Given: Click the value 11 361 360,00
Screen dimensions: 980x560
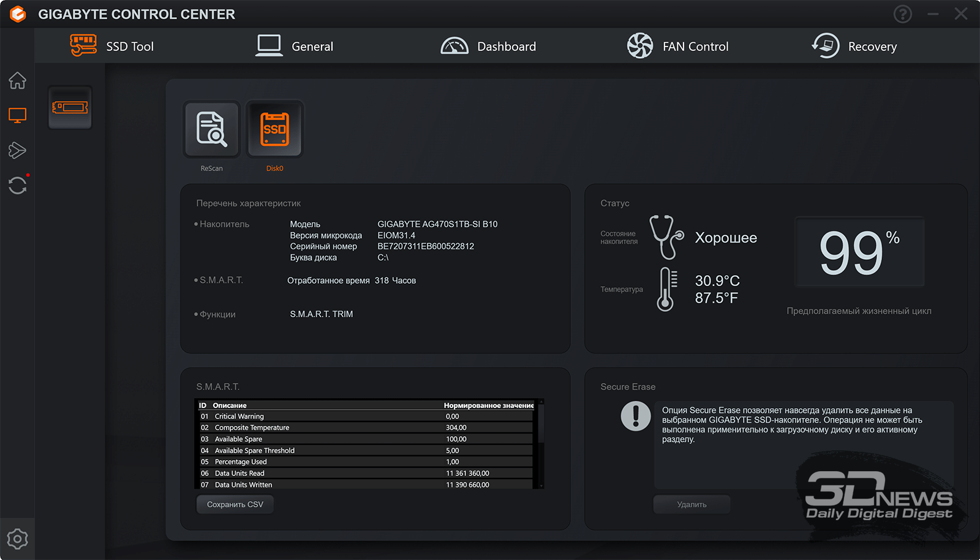Looking at the screenshot, I should pos(467,473).
